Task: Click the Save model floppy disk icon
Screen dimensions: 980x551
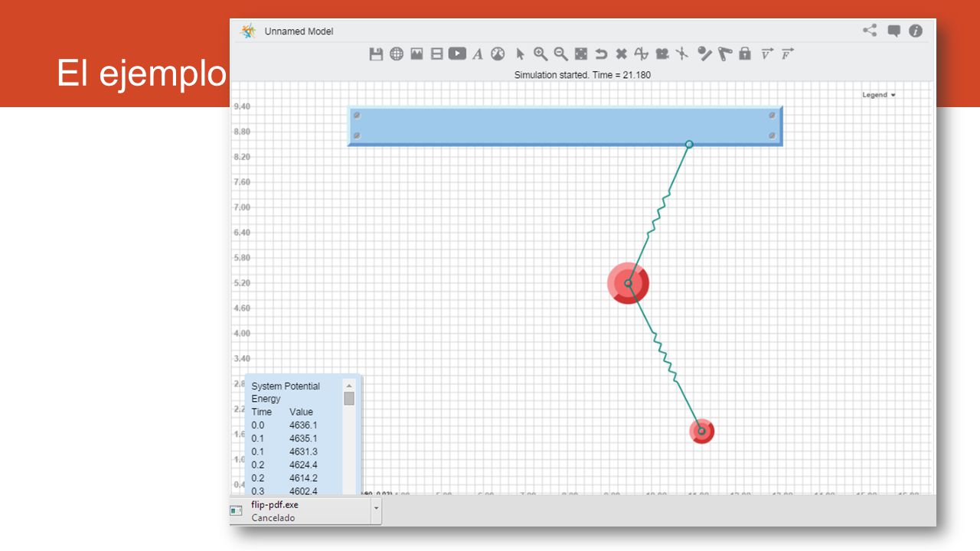Action: [x=376, y=54]
